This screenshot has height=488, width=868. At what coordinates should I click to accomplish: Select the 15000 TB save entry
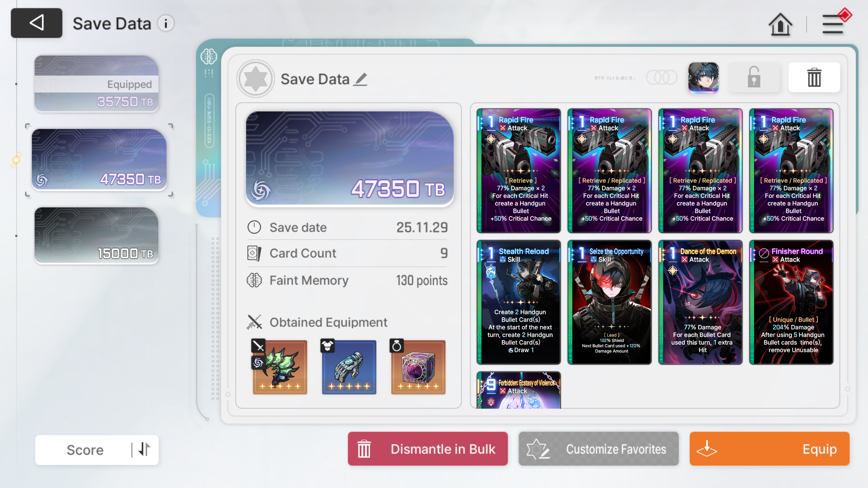click(x=96, y=235)
